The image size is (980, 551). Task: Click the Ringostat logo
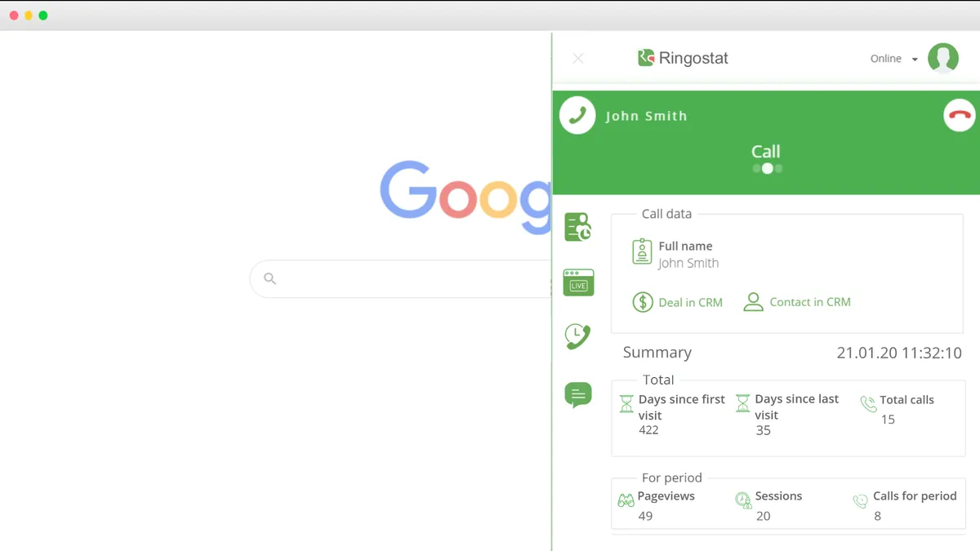(x=683, y=58)
